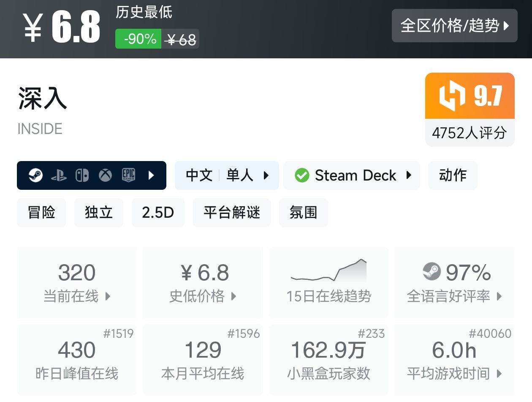Click the Xiaoheihe logo in the 9.7 score badge
Image resolution: width=532 pixels, height=402 pixels.
452,96
